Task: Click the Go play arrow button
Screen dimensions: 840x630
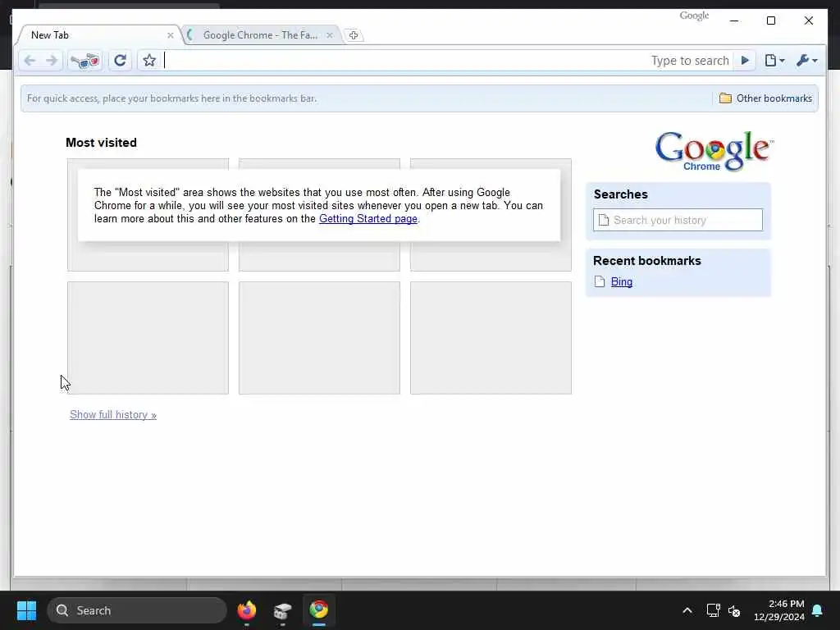Action: [x=745, y=61]
